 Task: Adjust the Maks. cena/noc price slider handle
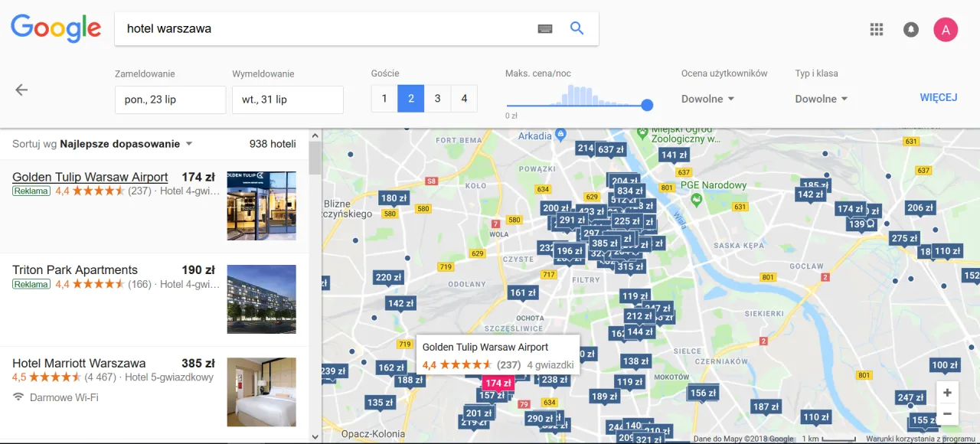[647, 105]
